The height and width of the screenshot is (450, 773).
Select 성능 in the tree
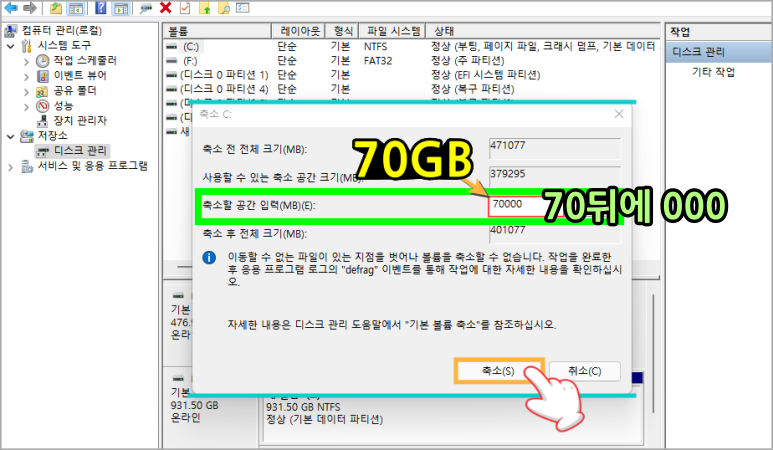click(x=63, y=106)
